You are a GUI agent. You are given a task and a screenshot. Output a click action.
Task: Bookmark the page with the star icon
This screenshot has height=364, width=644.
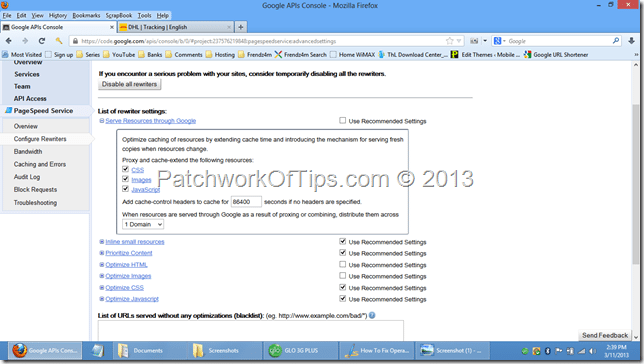pyautogui.click(x=450, y=41)
